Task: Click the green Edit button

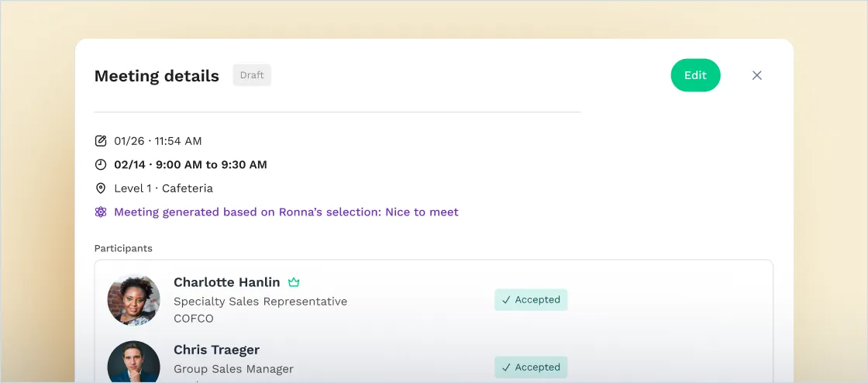Action: click(695, 75)
